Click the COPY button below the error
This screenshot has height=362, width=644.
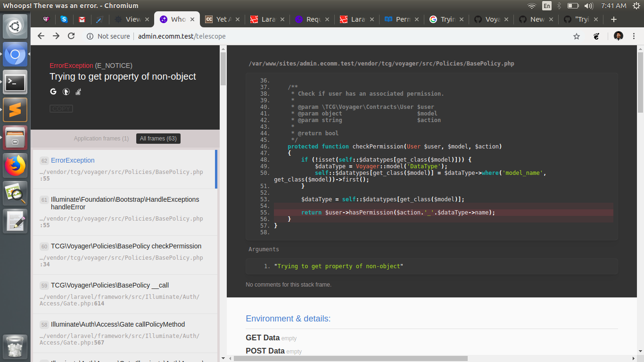coord(61,108)
